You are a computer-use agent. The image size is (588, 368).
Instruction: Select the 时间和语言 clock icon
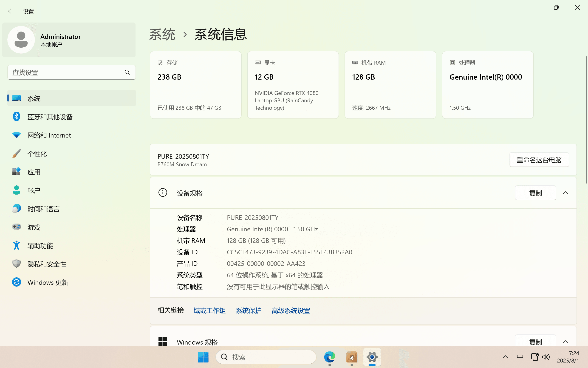[17, 209]
